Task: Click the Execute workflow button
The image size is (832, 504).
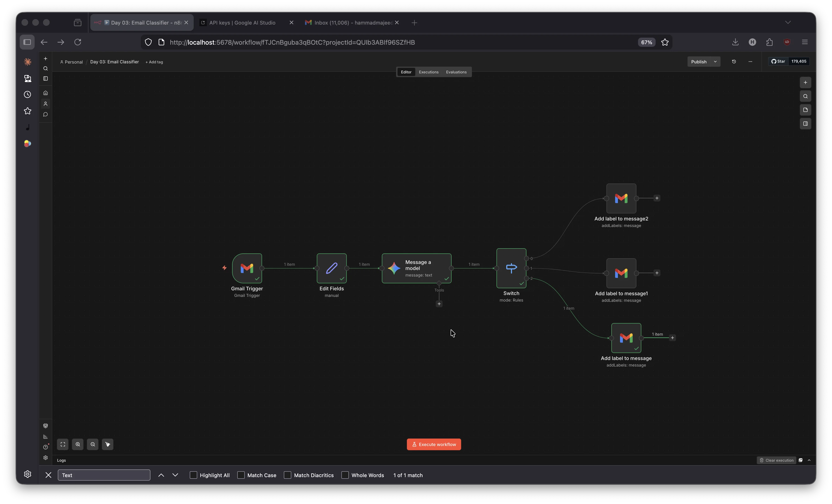Action: (x=434, y=444)
